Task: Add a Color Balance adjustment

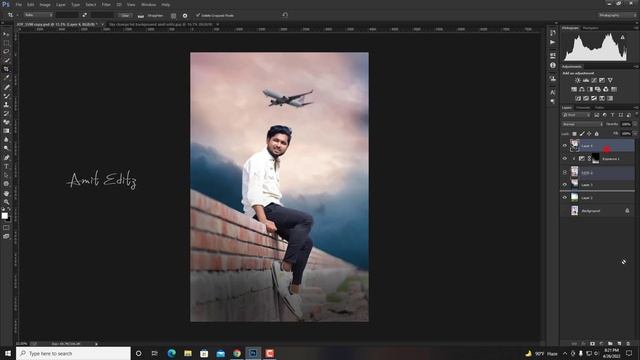Action: coord(582,89)
